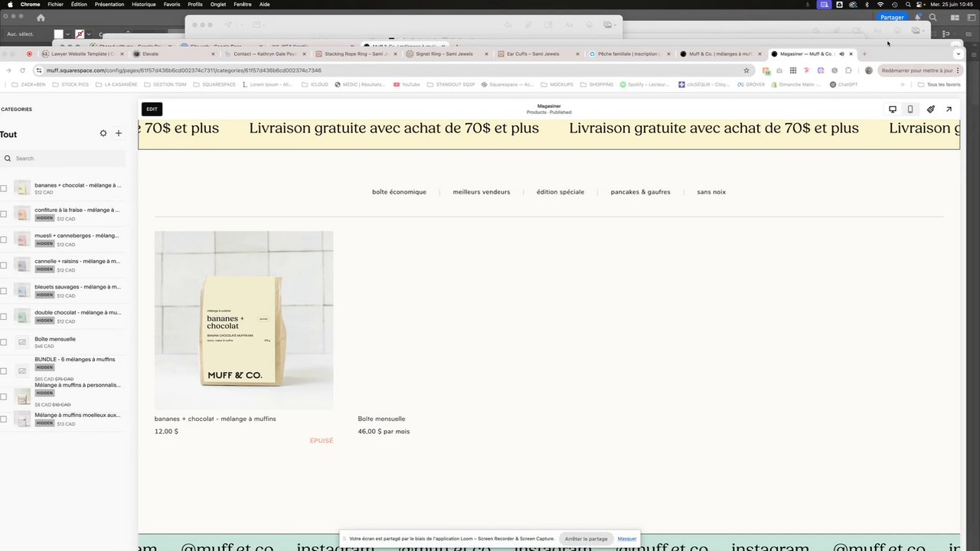This screenshot has width=980, height=551.
Task: Close the Ear Cuffs tab
Action: tap(576, 54)
